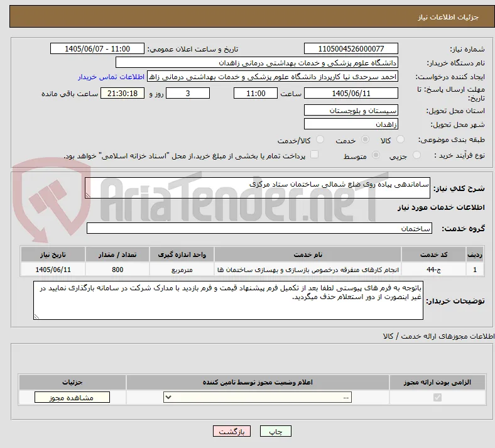Click the remaining time field 21:30:18
Viewport: 495px width, 448px height.
[122, 93]
